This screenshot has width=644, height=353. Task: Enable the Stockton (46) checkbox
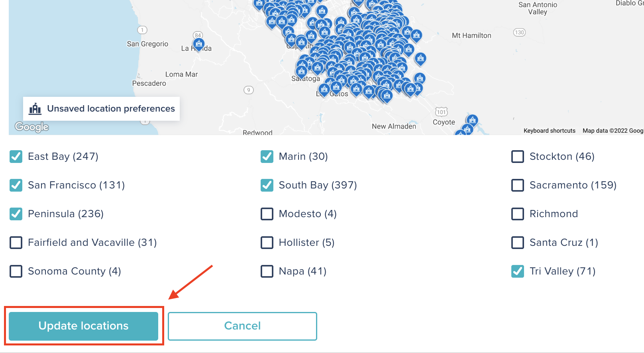click(x=518, y=157)
